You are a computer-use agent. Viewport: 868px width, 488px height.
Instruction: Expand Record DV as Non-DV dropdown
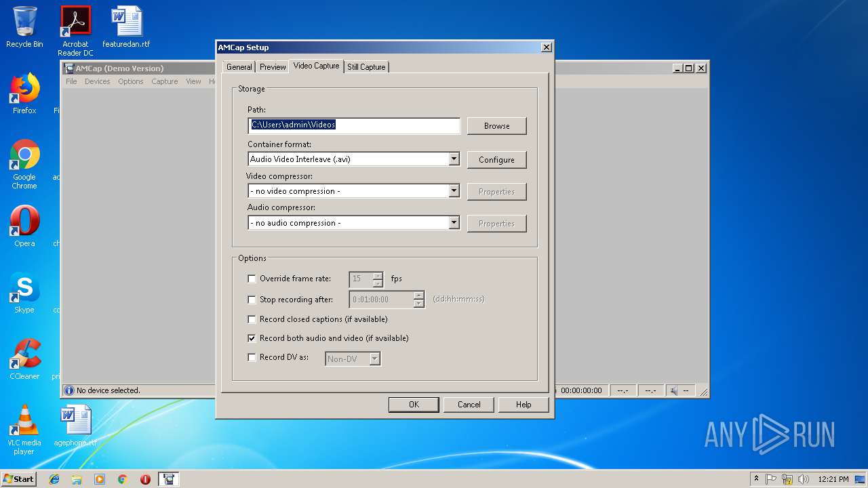pos(374,359)
